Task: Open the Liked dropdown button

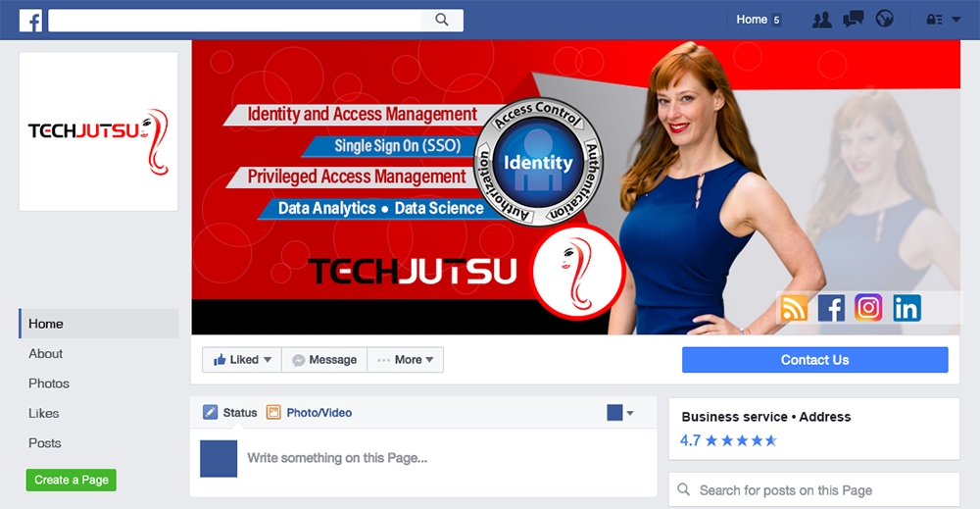Action: (x=242, y=360)
